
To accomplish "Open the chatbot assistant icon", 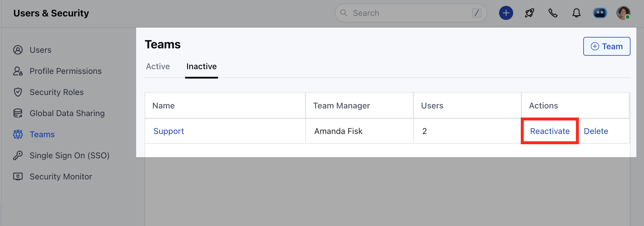I will click(x=600, y=13).
